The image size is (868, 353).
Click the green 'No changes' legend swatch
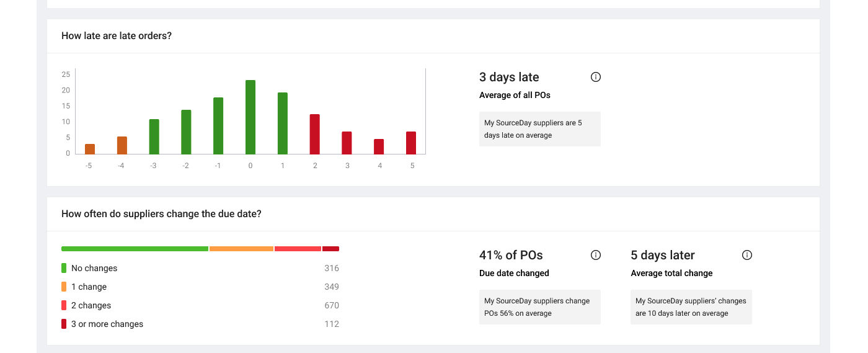tap(64, 268)
